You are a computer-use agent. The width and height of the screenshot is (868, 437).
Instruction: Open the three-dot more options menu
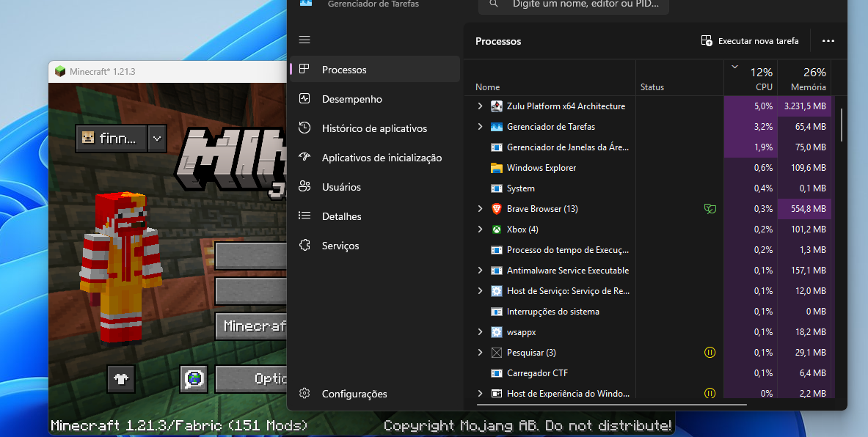coord(828,41)
